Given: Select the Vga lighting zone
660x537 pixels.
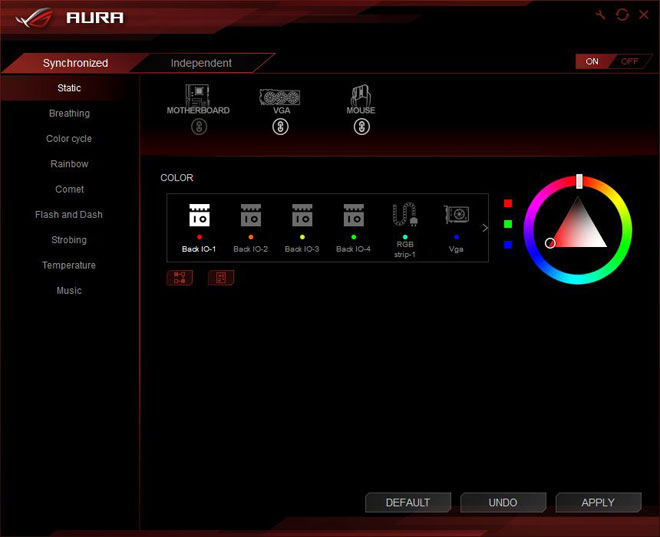Looking at the screenshot, I should (456, 228).
